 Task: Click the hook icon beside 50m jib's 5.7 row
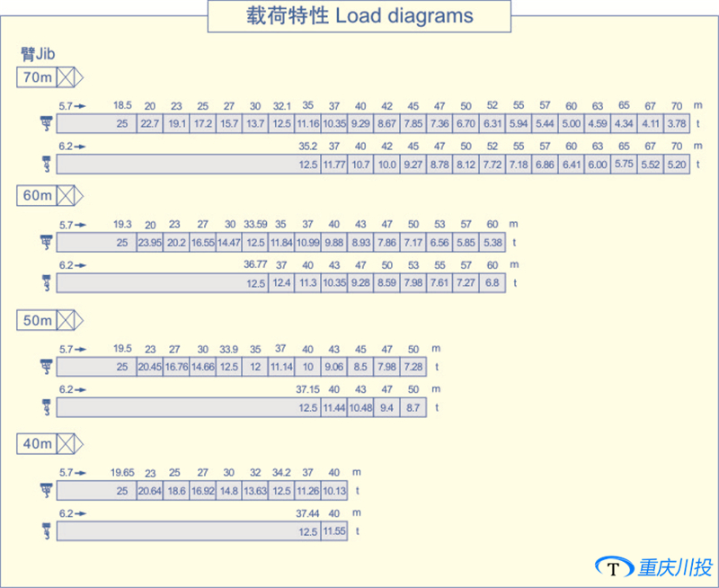click(x=43, y=366)
